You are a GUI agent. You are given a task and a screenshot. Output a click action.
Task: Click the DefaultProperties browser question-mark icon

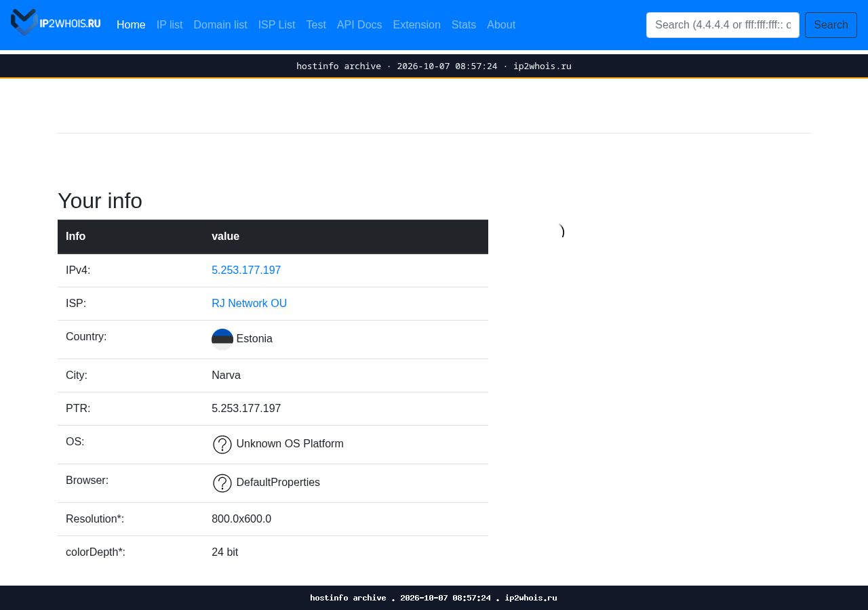(x=222, y=483)
